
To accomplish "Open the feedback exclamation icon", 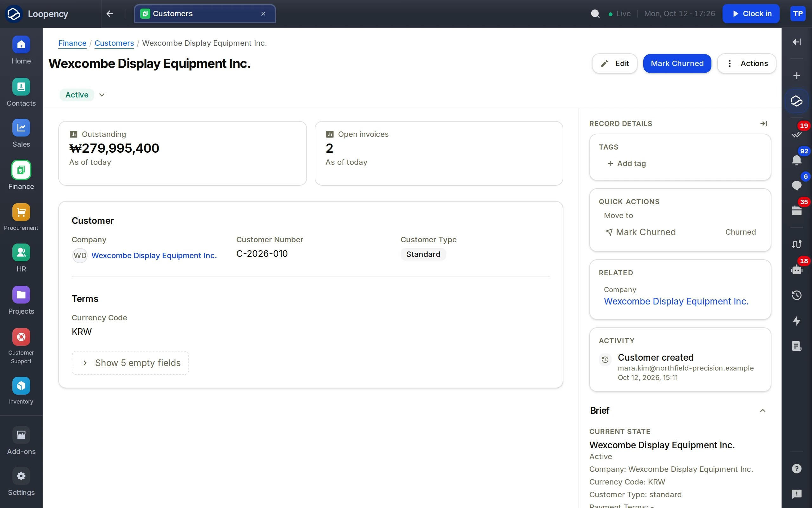I will (x=796, y=494).
